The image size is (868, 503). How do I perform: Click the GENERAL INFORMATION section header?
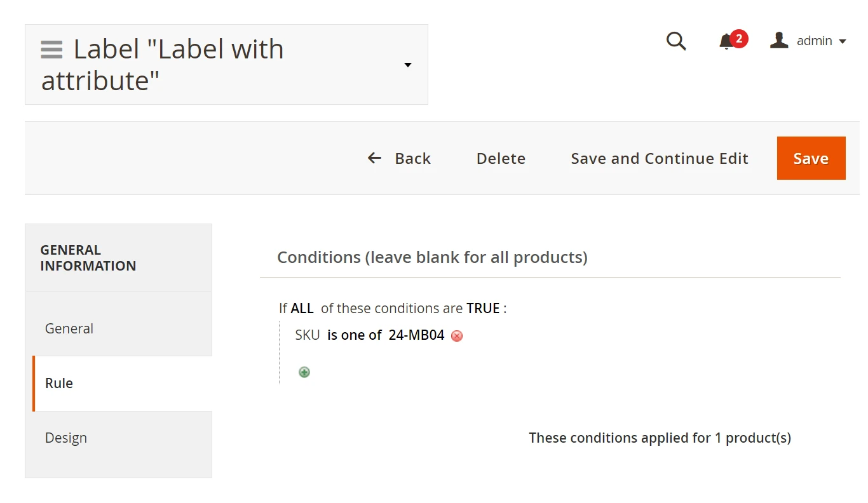(x=88, y=258)
